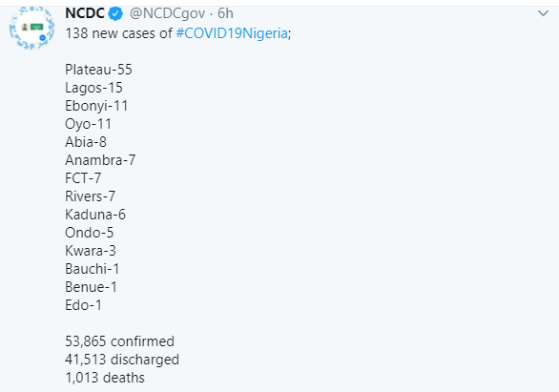Click the NCDC display name
559x392 pixels.
pyautogui.click(x=85, y=13)
